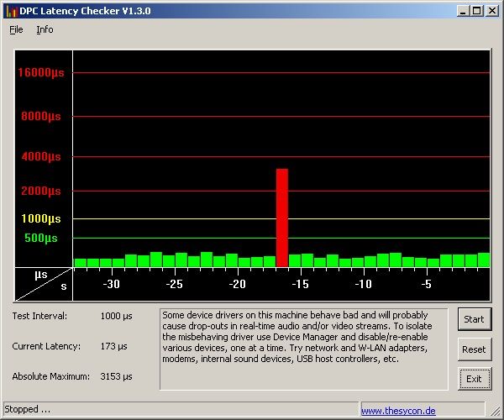Click the Current Latency value 173 µs
504x420 pixels.
113,346
